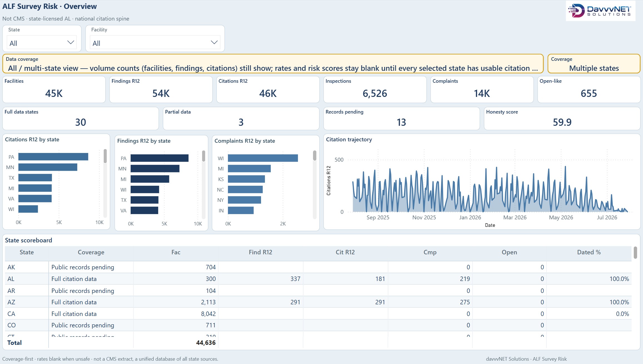This screenshot has height=364, width=643.
Task: Select the NC bar in Complaints R12 chart
Action: 245,190
